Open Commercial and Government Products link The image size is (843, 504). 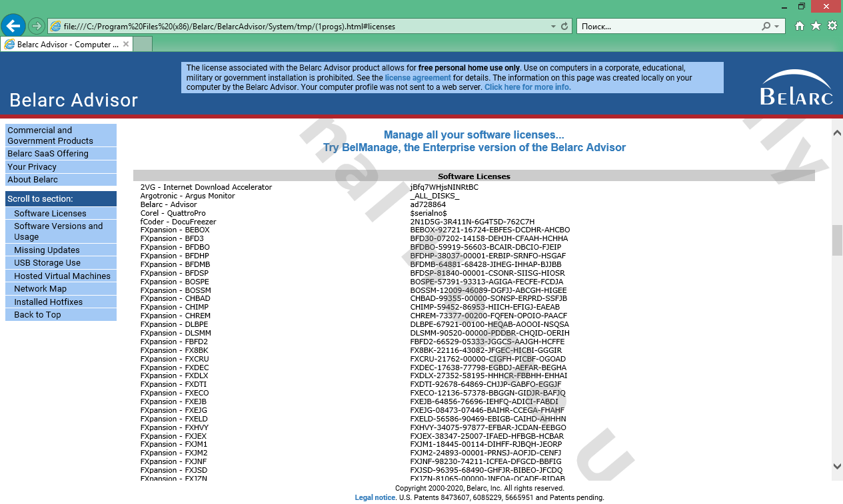61,135
